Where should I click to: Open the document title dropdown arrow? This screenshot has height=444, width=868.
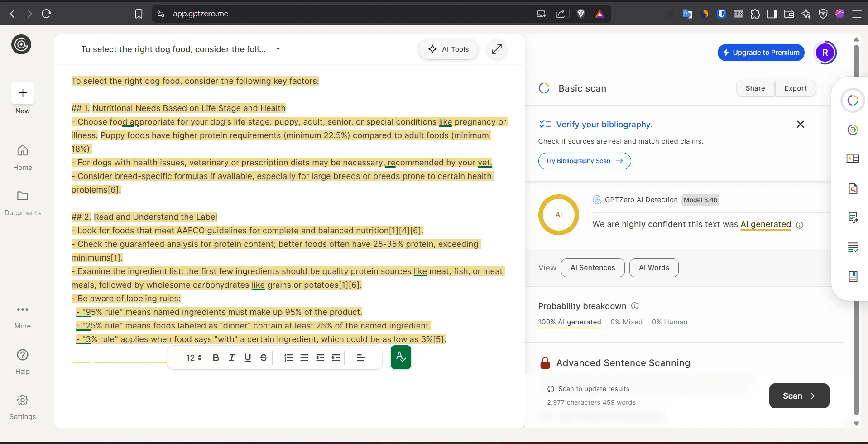tap(278, 49)
